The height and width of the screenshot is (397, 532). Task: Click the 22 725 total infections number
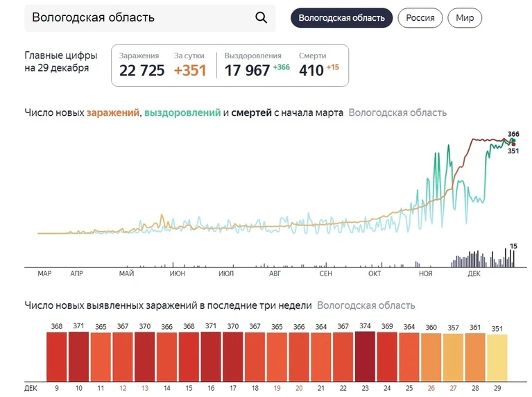point(141,70)
